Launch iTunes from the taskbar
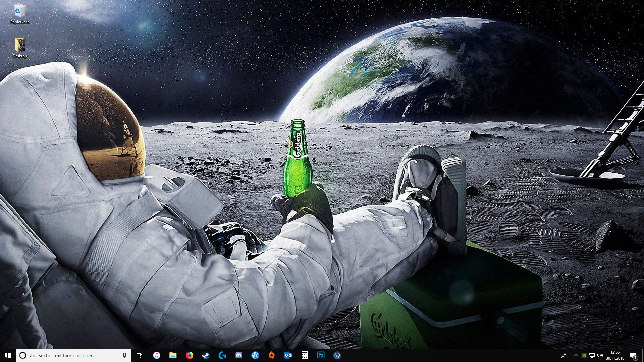Viewport: 644px width, 362px height. 156,355
